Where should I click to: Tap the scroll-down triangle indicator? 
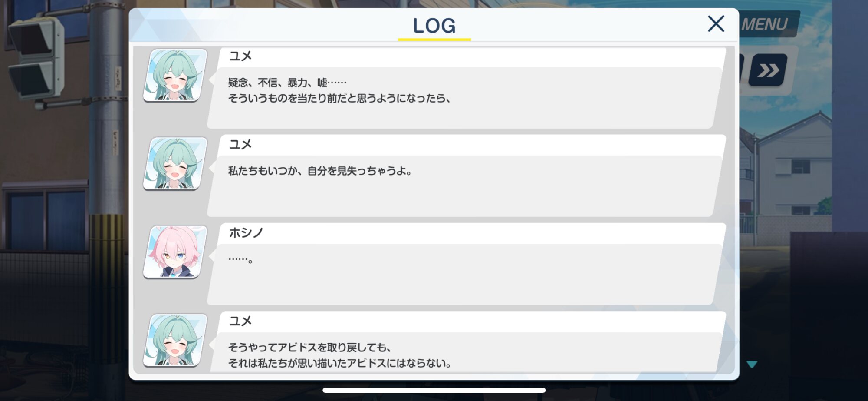tap(752, 364)
